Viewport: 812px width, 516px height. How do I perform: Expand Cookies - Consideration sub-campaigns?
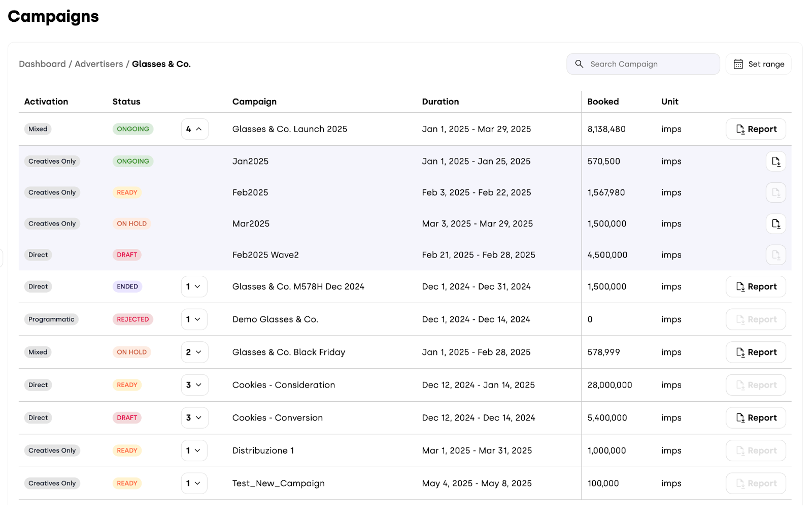tap(194, 385)
